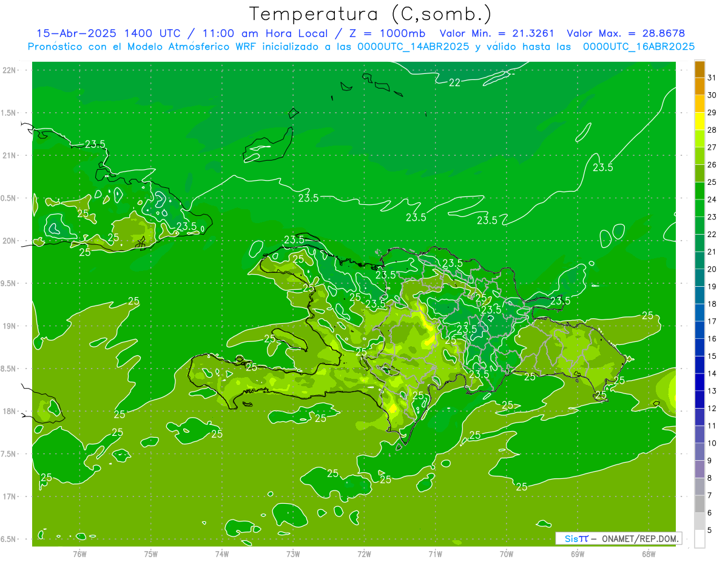Click the "17N" latitude axis label
Image resolution: width=728 pixels, height=562 pixels.
point(10,497)
